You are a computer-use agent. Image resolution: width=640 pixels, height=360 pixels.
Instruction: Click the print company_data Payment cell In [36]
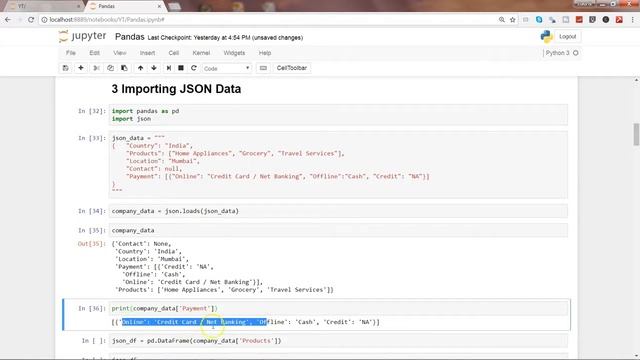338,308
